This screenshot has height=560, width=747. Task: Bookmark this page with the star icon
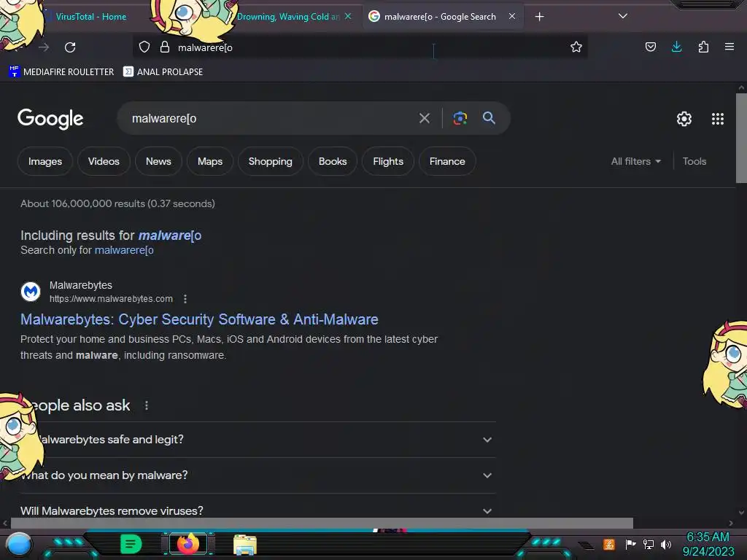[x=576, y=47]
